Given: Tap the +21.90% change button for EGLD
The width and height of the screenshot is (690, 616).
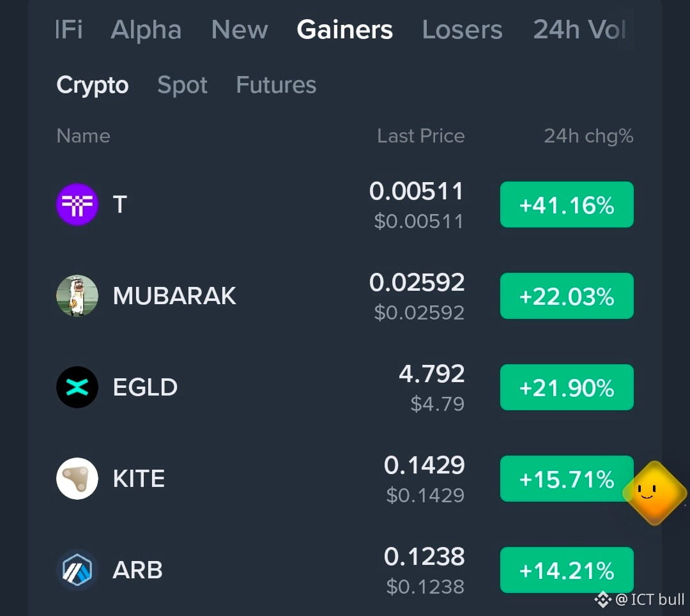Looking at the screenshot, I should 567,387.
